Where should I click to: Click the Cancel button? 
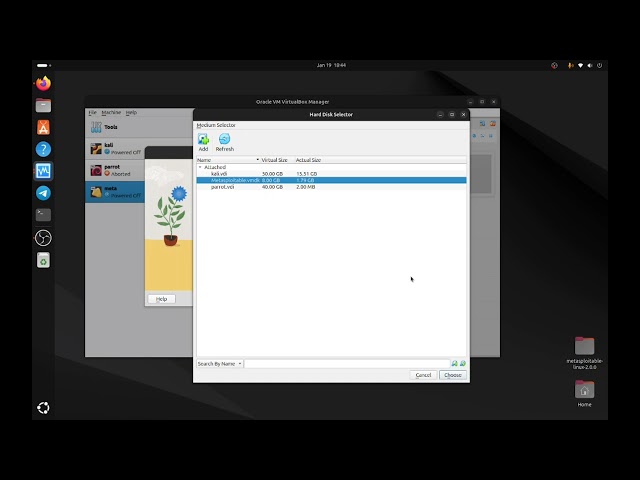click(423, 375)
